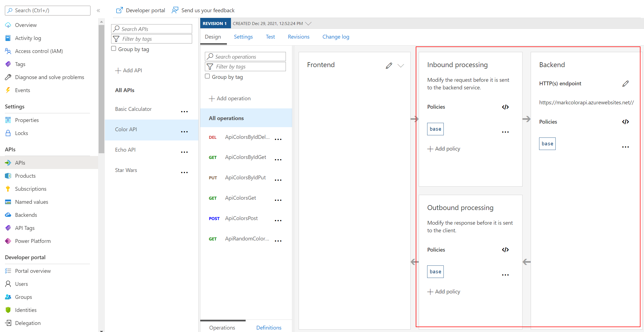644x332 pixels.
Task: Switch to the Revisions tab
Action: 299,37
